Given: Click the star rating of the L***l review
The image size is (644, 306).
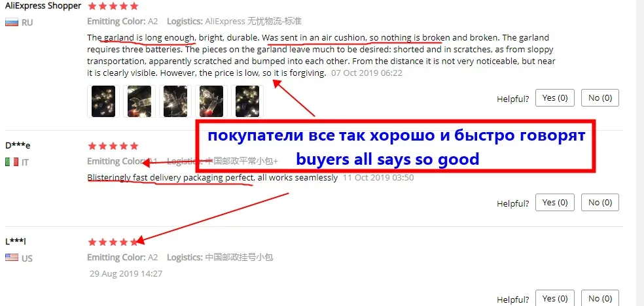Looking at the screenshot, I should (113, 242).
